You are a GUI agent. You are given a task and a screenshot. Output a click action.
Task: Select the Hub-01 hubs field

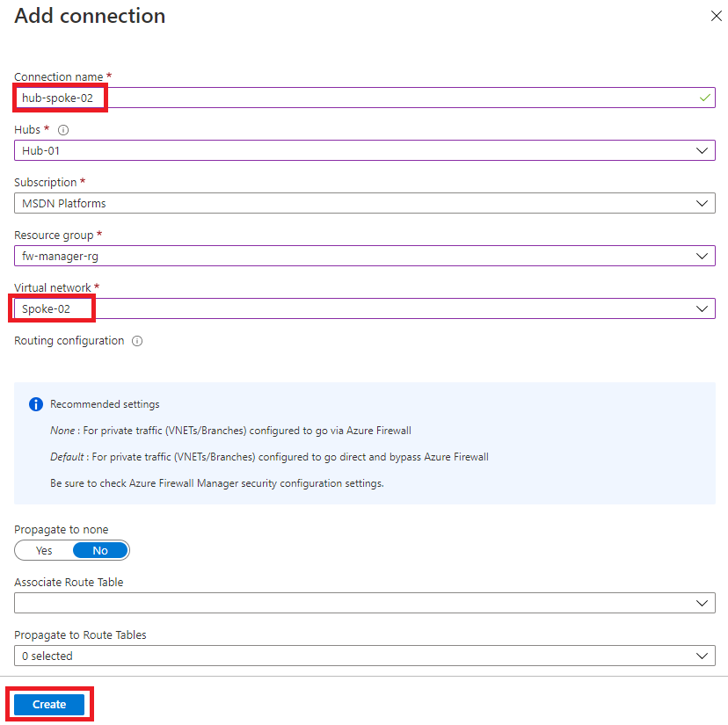(x=364, y=150)
